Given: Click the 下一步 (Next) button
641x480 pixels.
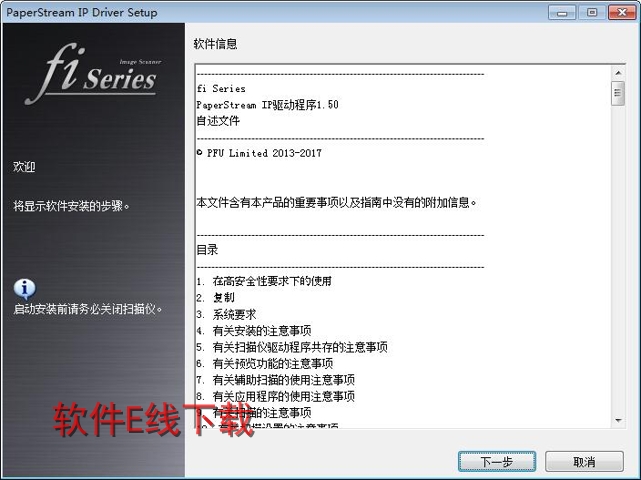Looking at the screenshot, I should point(497,462).
